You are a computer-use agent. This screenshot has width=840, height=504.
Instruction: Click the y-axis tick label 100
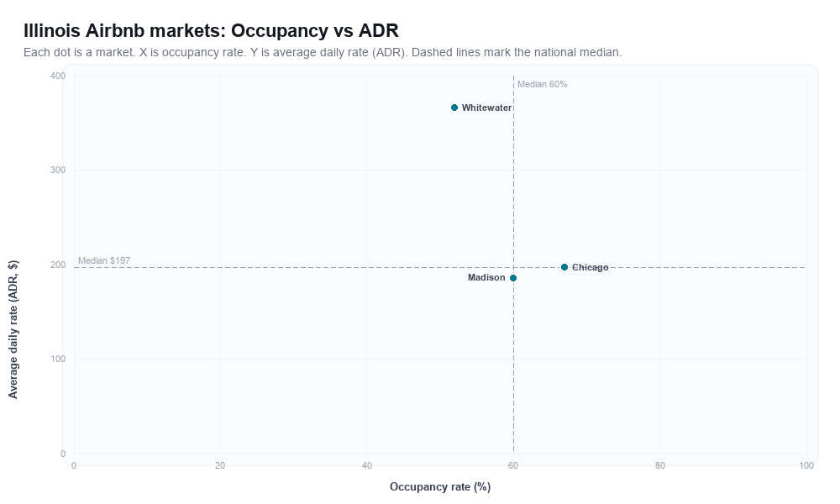pos(58,359)
